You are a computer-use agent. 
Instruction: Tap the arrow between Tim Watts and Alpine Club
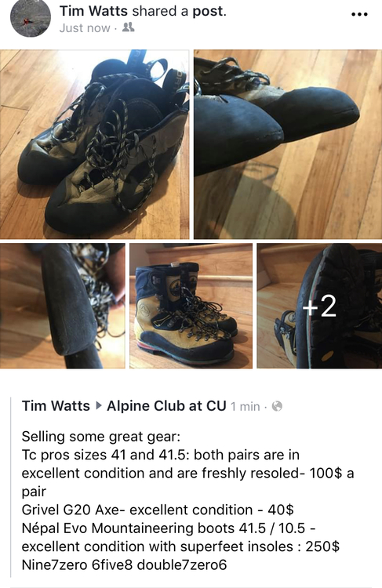(99, 406)
